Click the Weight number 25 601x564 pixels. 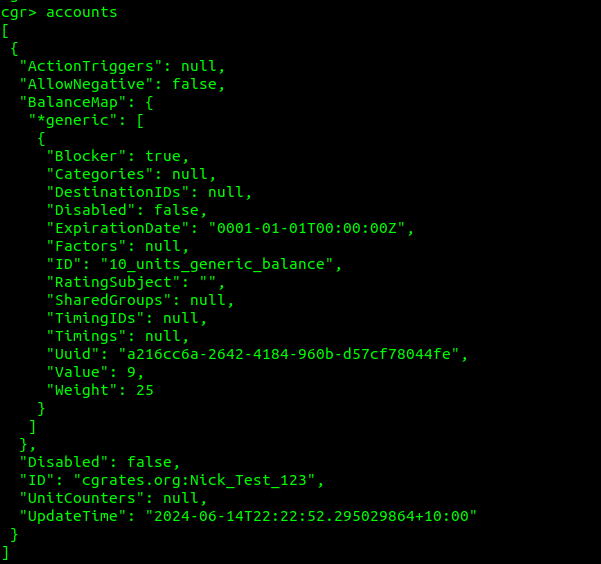pyautogui.click(x=145, y=390)
